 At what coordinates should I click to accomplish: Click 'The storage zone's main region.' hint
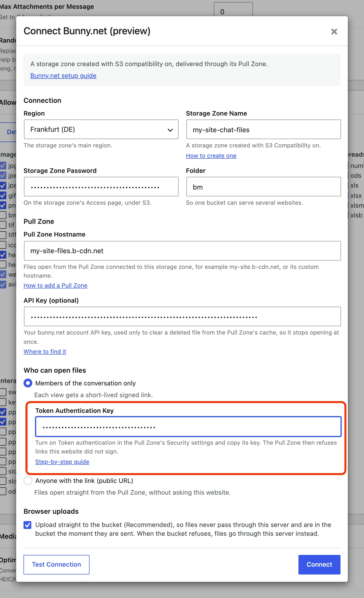[68, 145]
